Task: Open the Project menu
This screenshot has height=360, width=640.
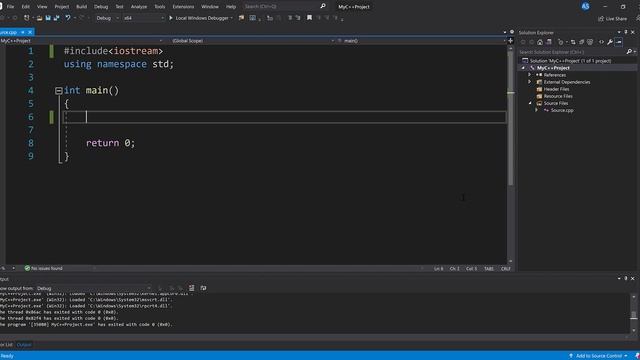Action: [62, 7]
